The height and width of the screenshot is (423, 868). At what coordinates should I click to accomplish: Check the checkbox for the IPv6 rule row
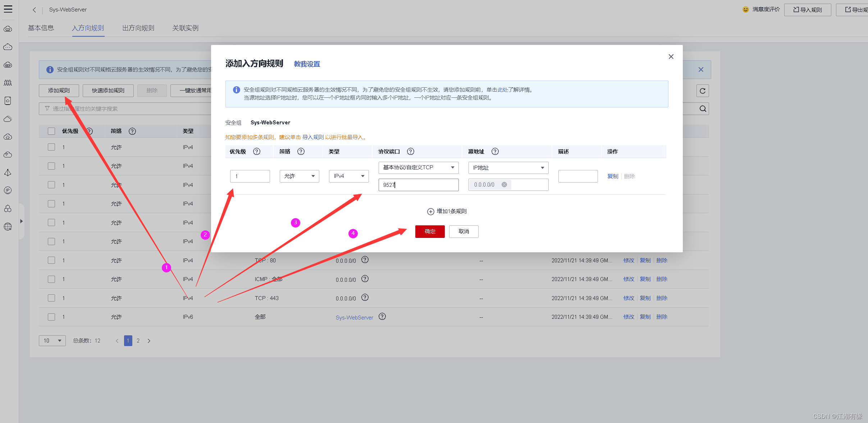point(51,317)
